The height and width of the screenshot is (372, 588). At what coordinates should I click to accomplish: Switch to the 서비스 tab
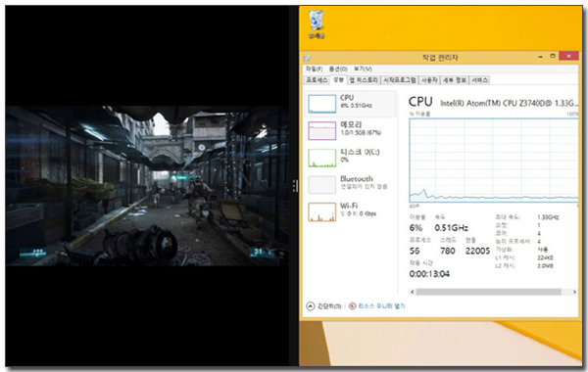(479, 80)
